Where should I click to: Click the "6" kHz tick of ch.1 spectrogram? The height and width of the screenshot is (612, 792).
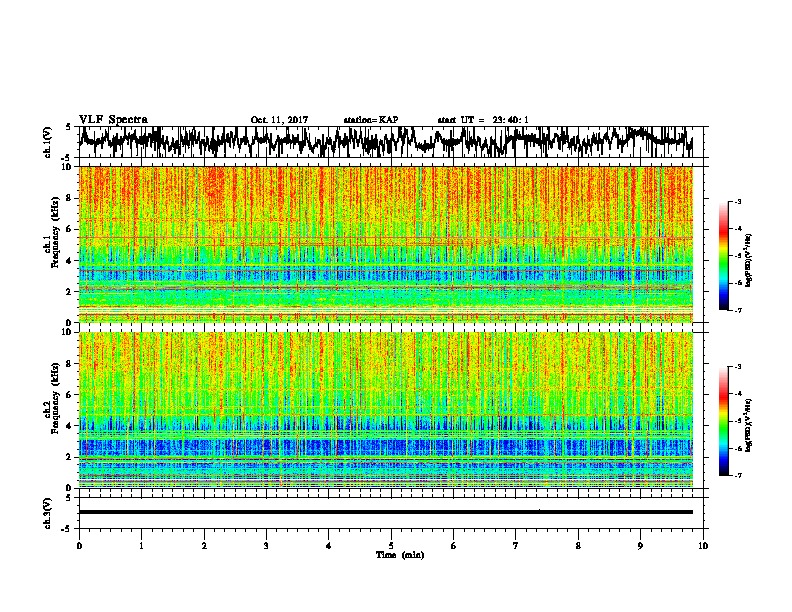pyautogui.click(x=71, y=229)
